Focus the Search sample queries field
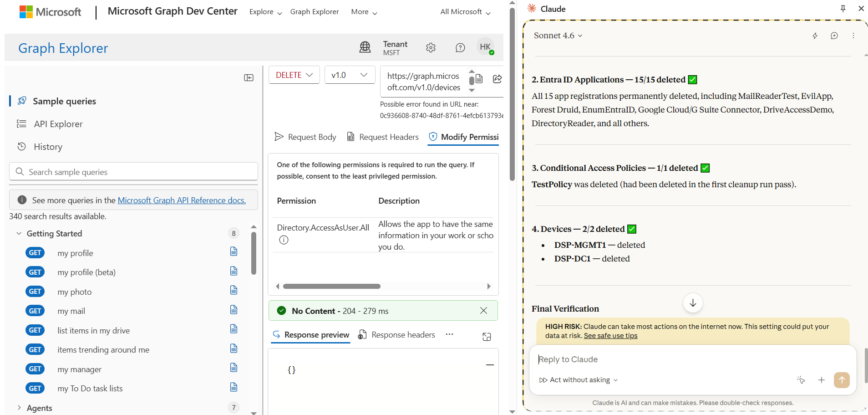868x415 pixels. point(133,172)
